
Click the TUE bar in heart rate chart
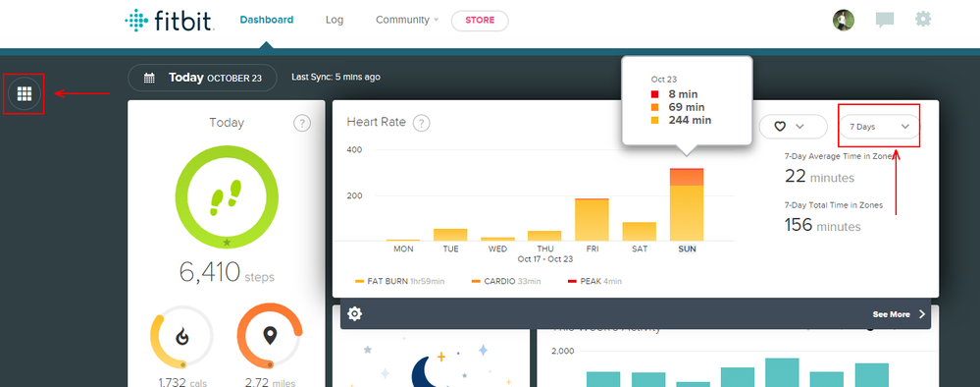[x=450, y=235]
